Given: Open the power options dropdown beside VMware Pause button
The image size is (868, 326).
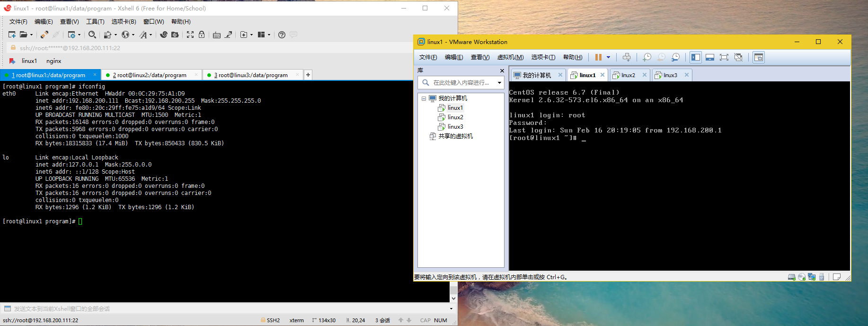Looking at the screenshot, I should coord(609,57).
